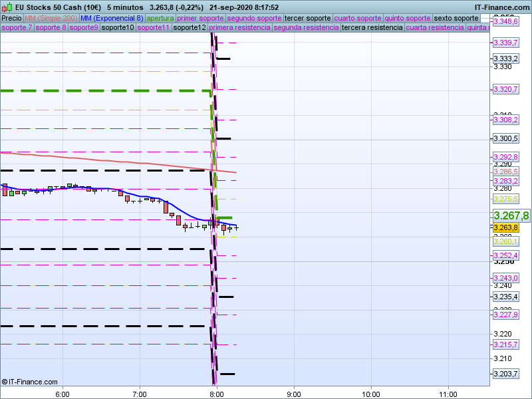
Task: Click the 8:00 time axis marker
Action: click(x=216, y=393)
